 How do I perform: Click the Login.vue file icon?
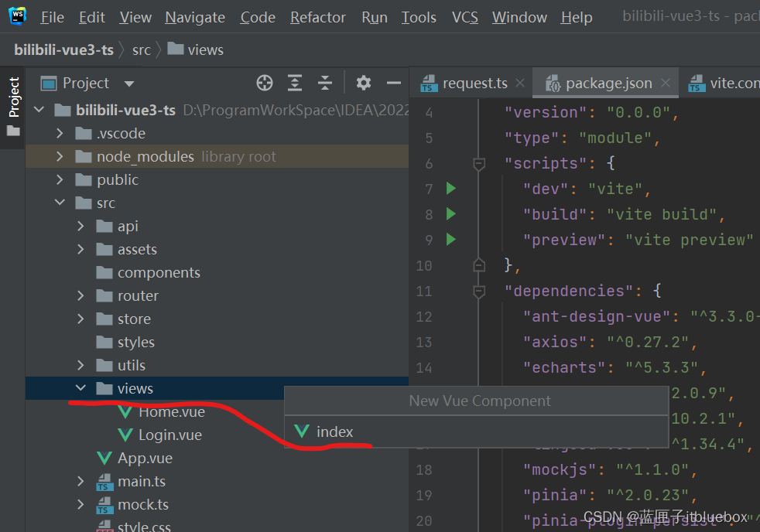[125, 435]
